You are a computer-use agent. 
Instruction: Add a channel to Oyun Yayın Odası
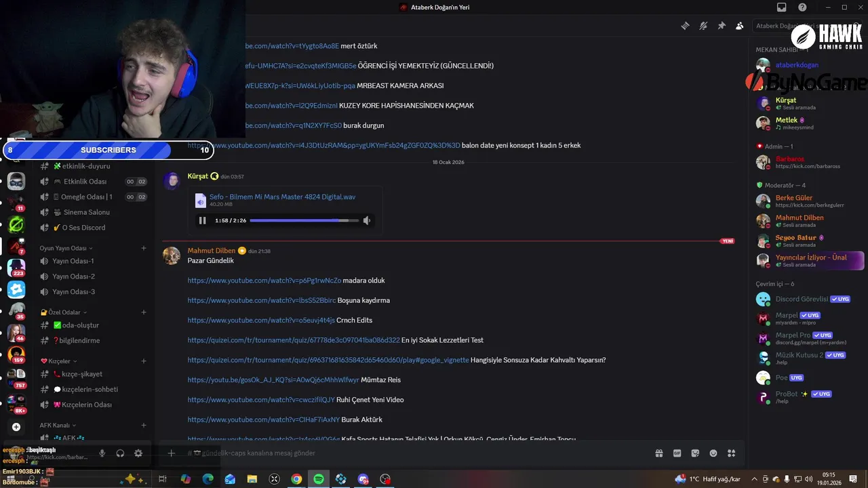pyautogui.click(x=144, y=248)
